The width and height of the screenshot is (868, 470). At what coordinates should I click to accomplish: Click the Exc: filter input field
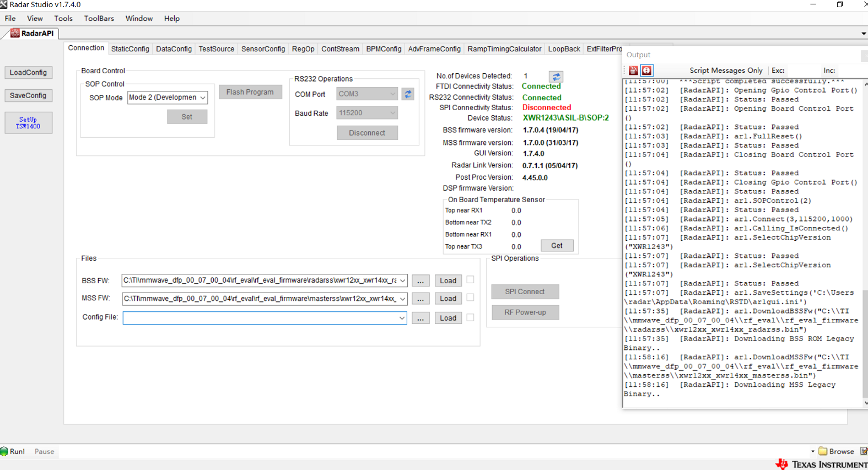pyautogui.click(x=803, y=71)
